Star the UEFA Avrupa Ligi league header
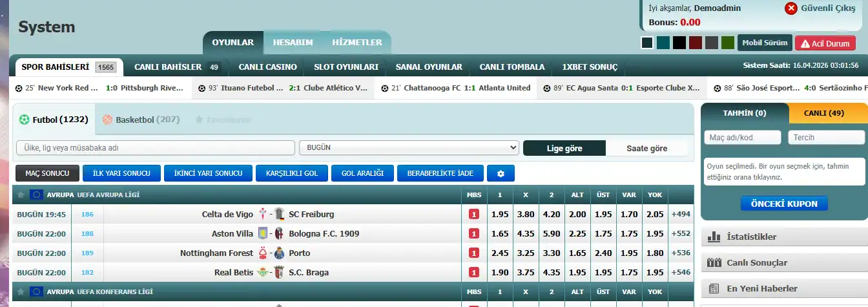Screen dimensions: 868x307 pos(21,195)
